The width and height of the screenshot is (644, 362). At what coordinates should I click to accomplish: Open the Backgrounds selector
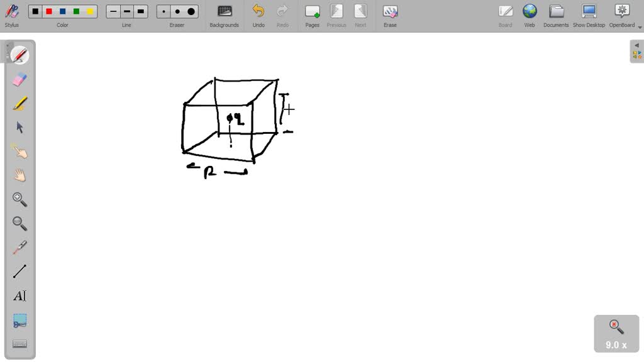coord(224,15)
